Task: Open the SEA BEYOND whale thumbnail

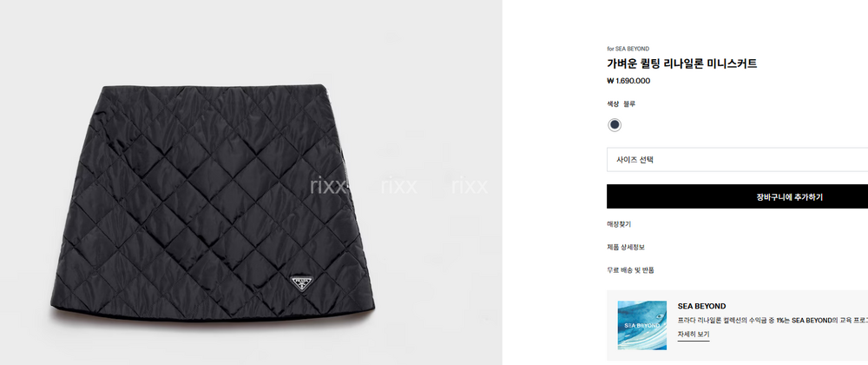Action: pos(641,326)
